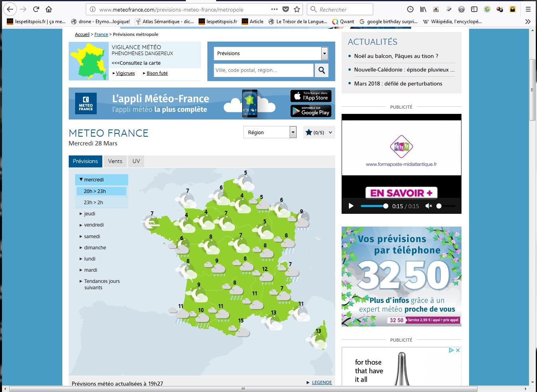This screenshot has width=537, height=392.
Task: Switch to the Vents tab
Action: [x=115, y=161]
